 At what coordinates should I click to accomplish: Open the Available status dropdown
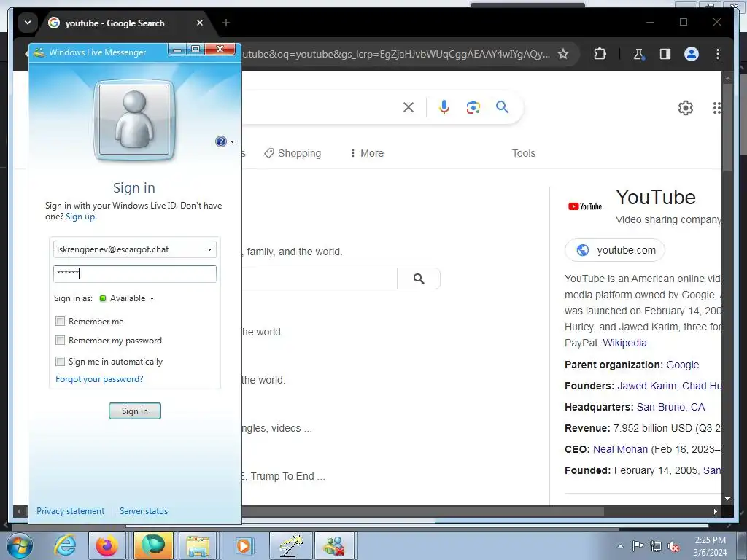127,298
